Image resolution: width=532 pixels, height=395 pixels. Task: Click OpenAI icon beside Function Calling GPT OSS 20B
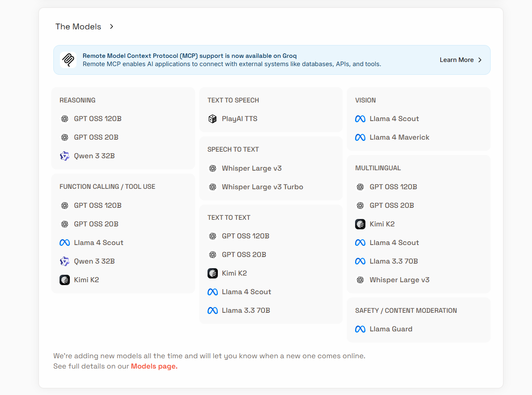point(65,224)
